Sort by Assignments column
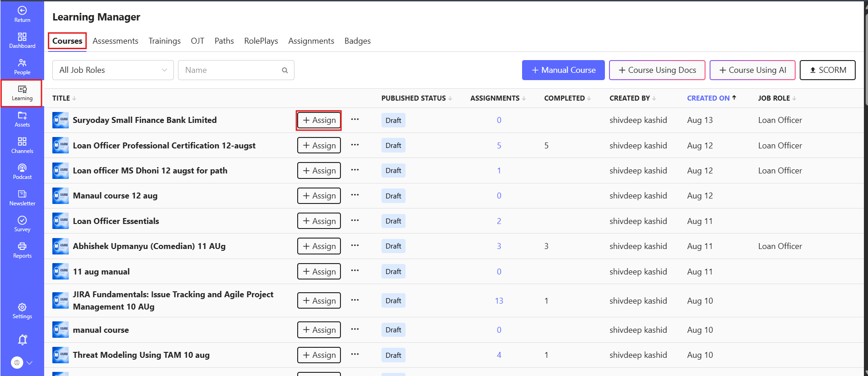The height and width of the screenshot is (376, 868). [x=498, y=98]
